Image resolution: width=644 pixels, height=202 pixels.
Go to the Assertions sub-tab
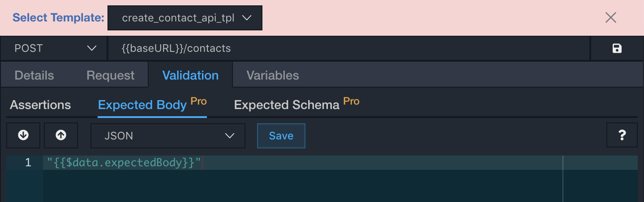click(x=40, y=105)
